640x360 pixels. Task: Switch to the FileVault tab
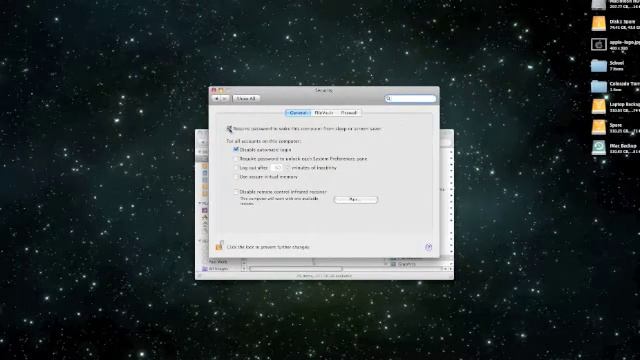tap(324, 113)
